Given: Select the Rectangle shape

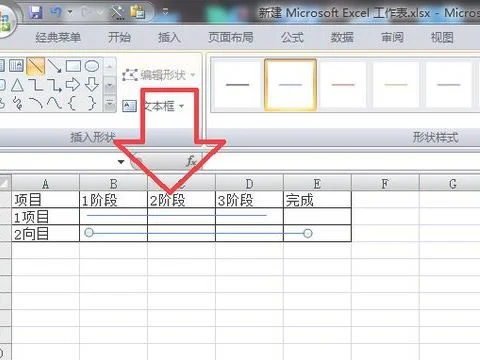Looking at the screenshot, I should pos(73,66).
